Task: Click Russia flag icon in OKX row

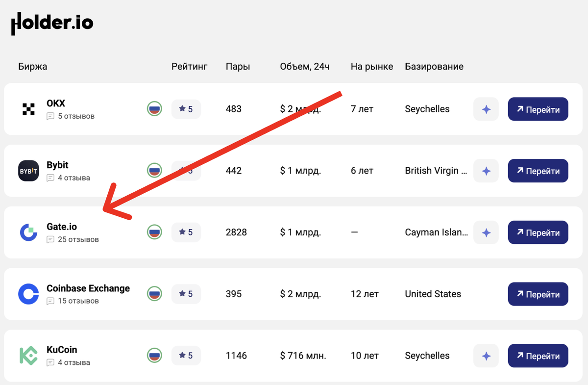Action: pos(155,109)
